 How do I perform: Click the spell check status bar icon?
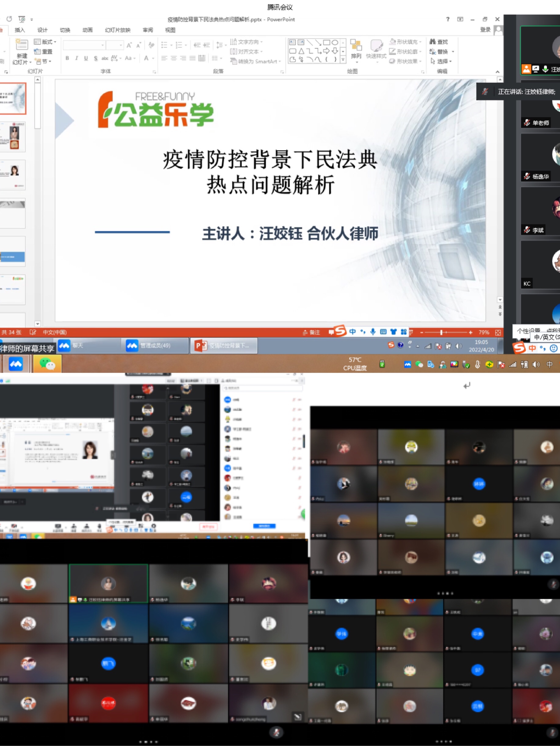[x=33, y=332]
